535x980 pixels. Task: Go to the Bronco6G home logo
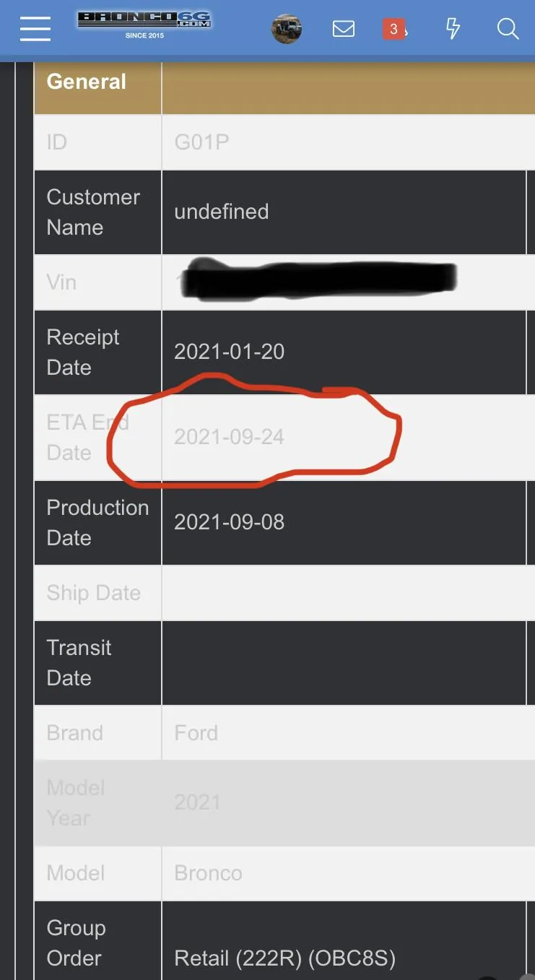click(144, 25)
